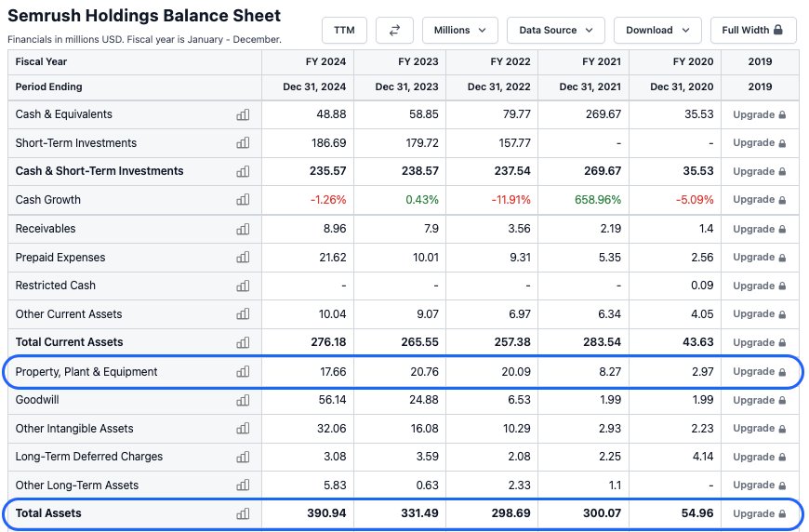809x532 pixels.
Task: Click the Total Assets value 54.96
Action: (697, 513)
